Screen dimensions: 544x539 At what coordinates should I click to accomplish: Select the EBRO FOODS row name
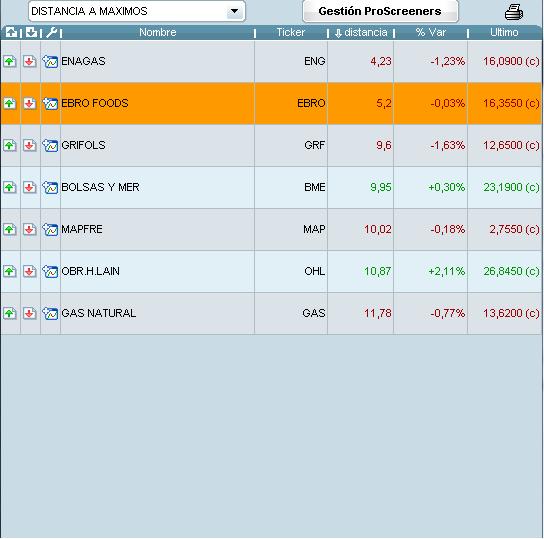point(95,103)
